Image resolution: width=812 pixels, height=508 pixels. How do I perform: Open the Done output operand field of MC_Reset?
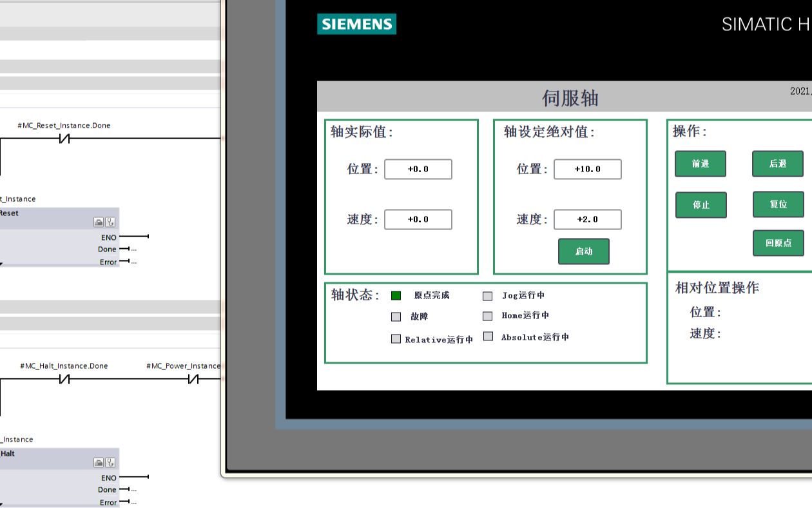click(x=134, y=249)
